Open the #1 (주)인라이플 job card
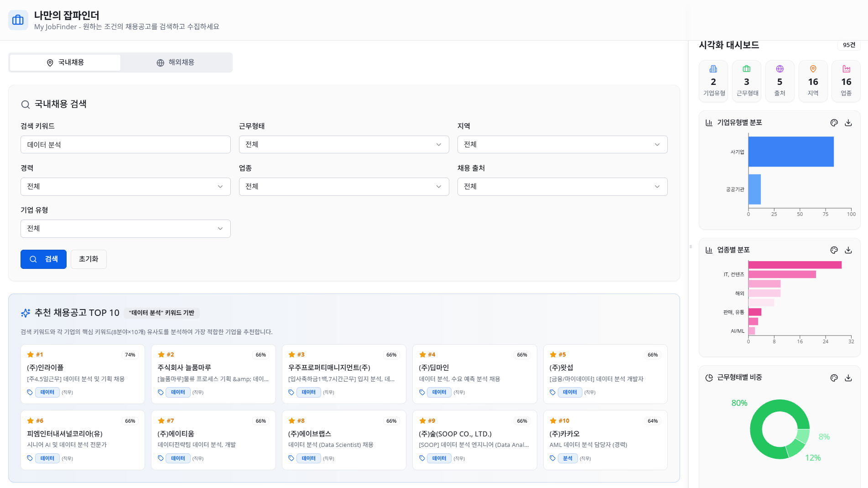 pyautogui.click(x=83, y=374)
